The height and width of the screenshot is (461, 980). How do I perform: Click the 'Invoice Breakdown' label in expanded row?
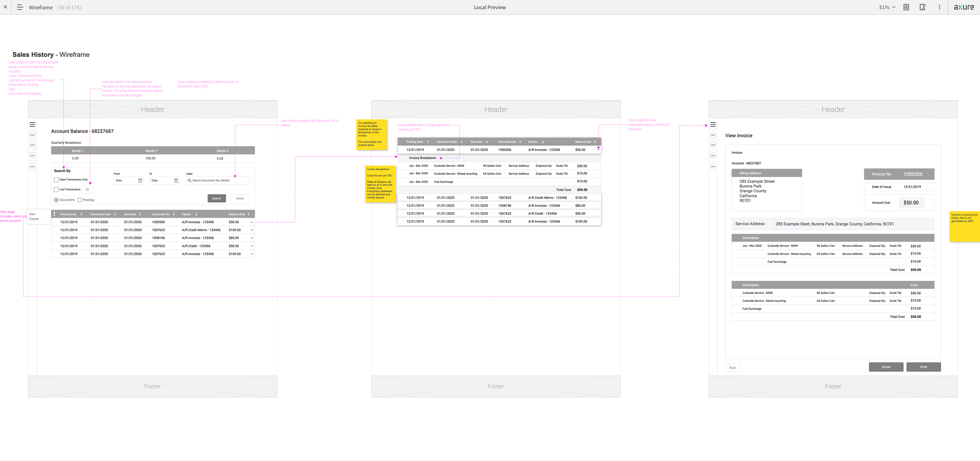[x=422, y=158]
